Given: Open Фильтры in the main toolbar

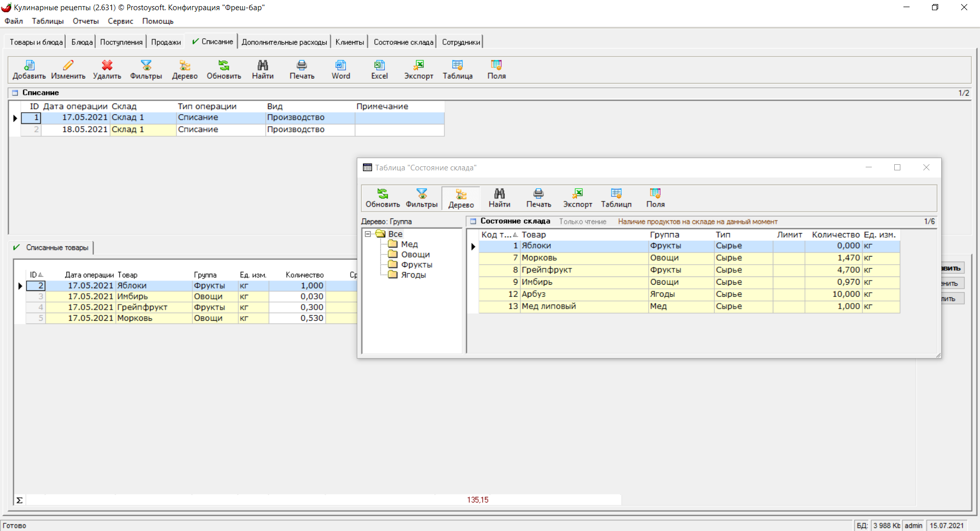Looking at the screenshot, I should [x=146, y=65].
